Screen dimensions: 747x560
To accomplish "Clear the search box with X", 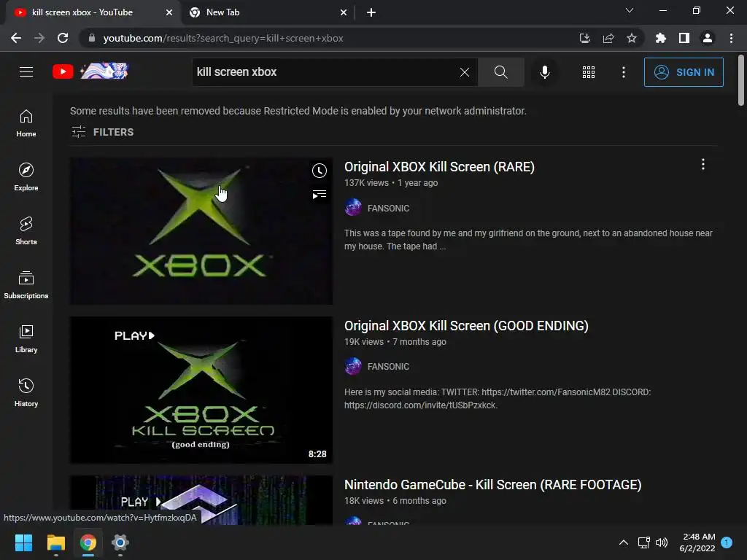I will tap(465, 72).
